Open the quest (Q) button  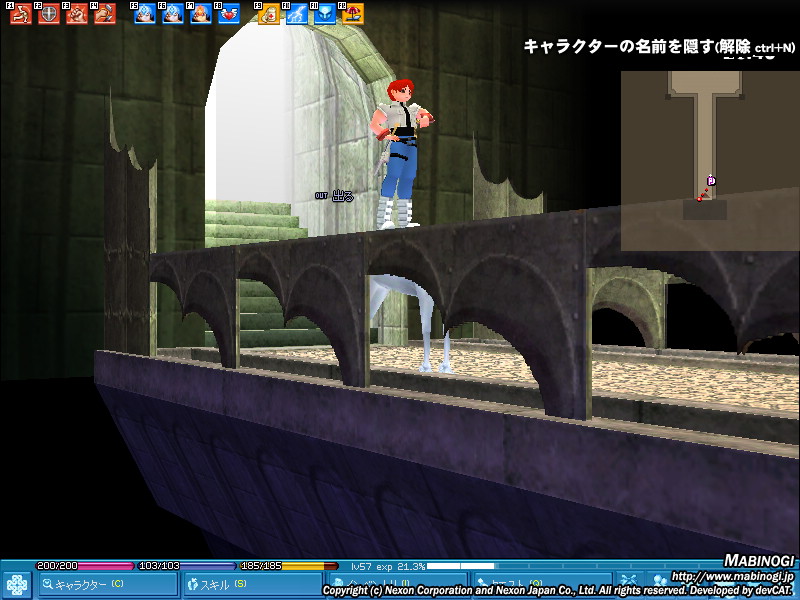[x=542, y=585]
